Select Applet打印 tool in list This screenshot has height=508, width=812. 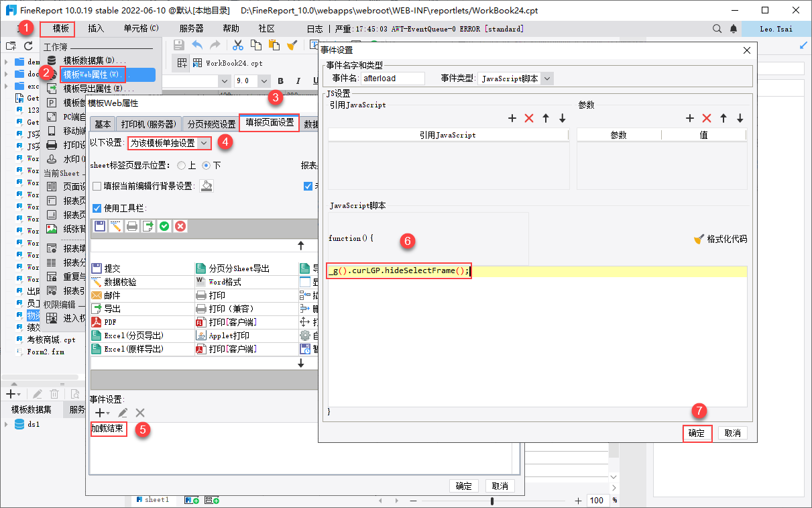point(246,336)
